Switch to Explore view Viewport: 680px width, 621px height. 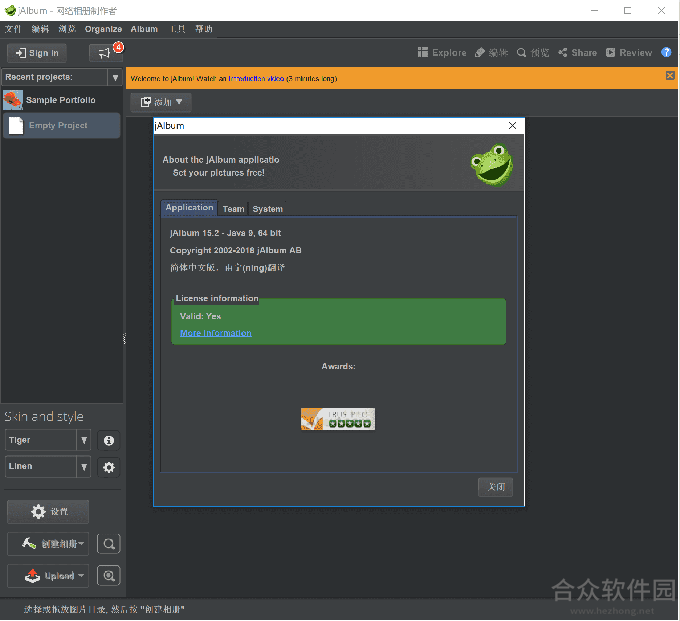click(x=441, y=52)
